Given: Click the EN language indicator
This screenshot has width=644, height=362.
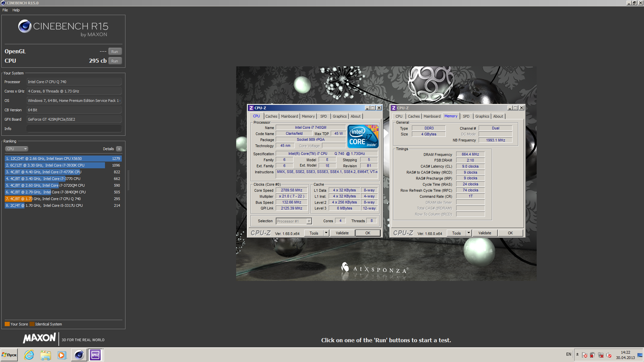Looking at the screenshot, I should coord(569,354).
